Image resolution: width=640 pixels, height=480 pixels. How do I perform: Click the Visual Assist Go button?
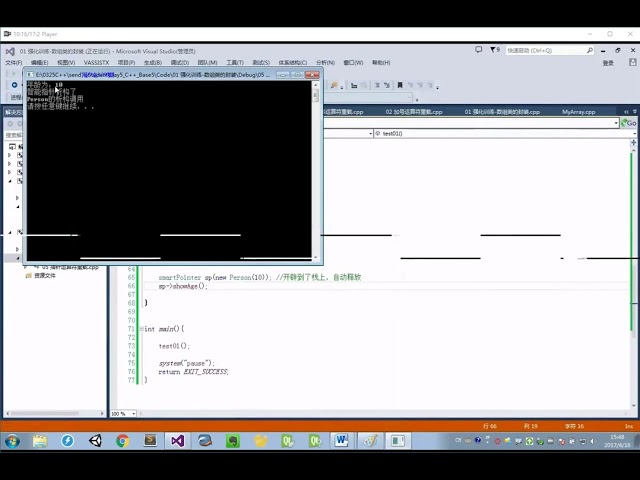point(629,123)
